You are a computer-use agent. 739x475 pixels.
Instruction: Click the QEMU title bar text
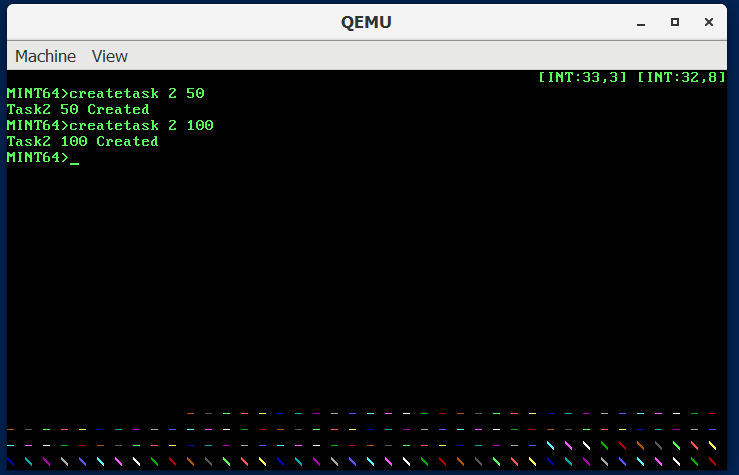click(x=369, y=22)
